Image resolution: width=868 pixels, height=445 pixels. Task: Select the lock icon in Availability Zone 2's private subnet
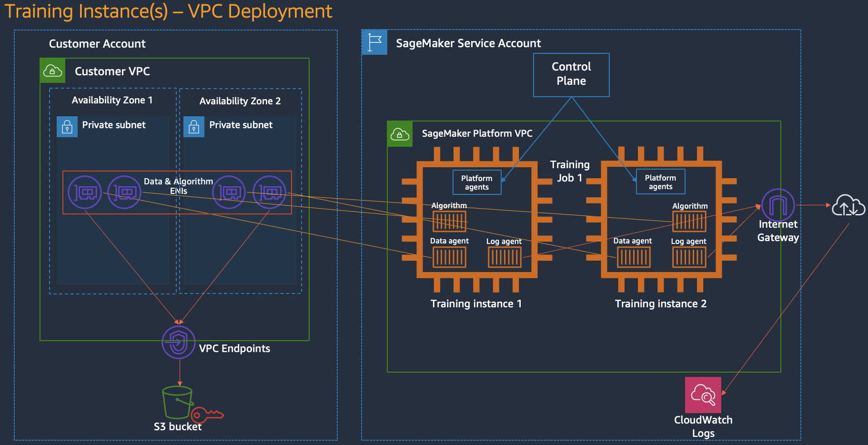pyautogui.click(x=194, y=127)
